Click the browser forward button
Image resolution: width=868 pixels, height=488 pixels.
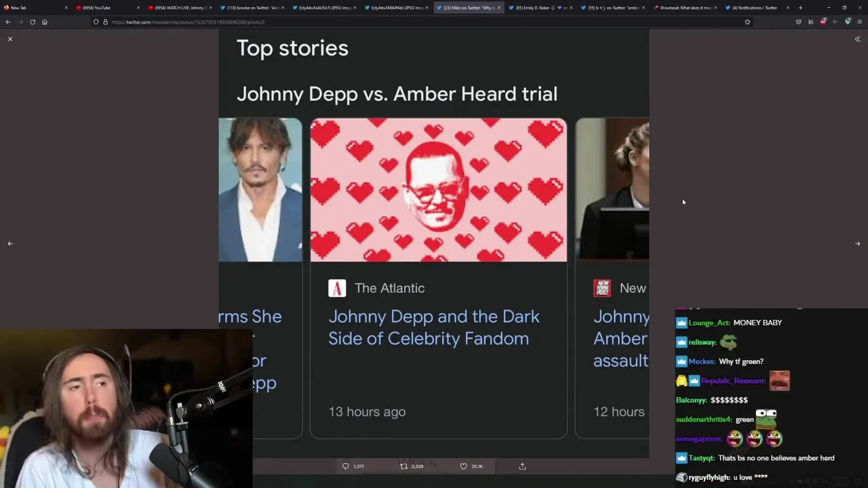point(20,22)
